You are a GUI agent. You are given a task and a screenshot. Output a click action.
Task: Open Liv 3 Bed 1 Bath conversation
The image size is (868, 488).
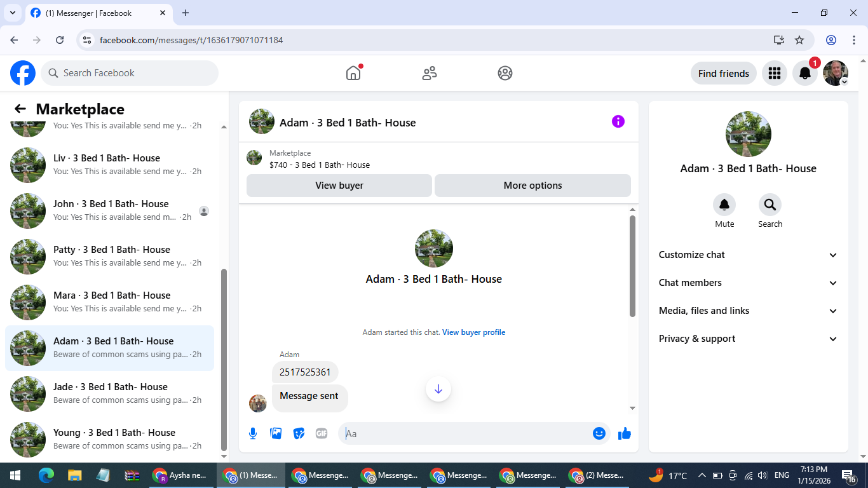(109, 165)
